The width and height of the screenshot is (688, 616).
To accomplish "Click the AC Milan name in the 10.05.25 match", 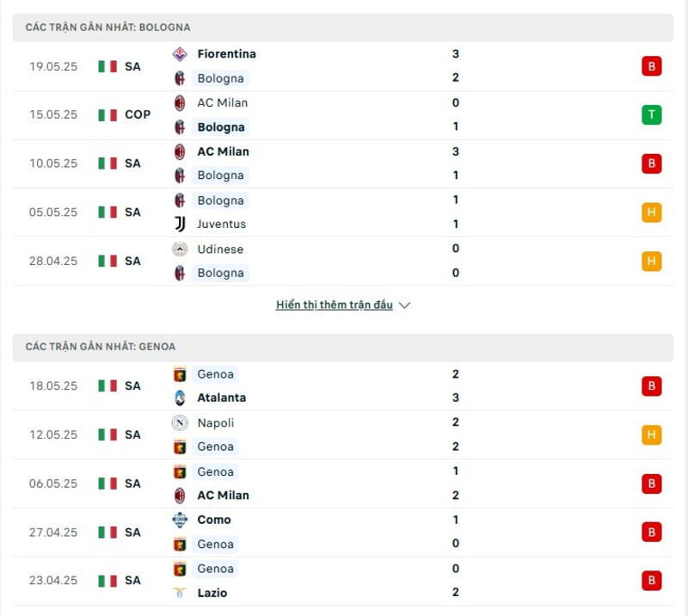I will pyautogui.click(x=223, y=151).
